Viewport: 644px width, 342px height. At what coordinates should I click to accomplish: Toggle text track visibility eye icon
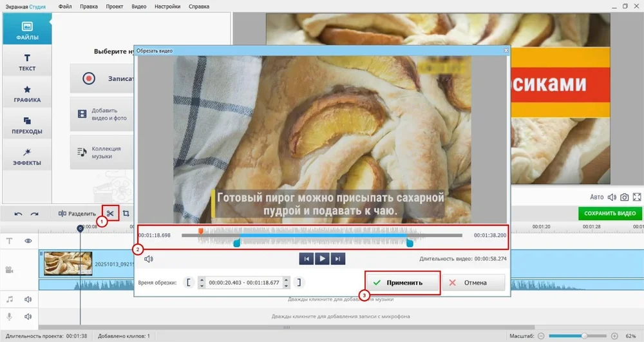28,241
